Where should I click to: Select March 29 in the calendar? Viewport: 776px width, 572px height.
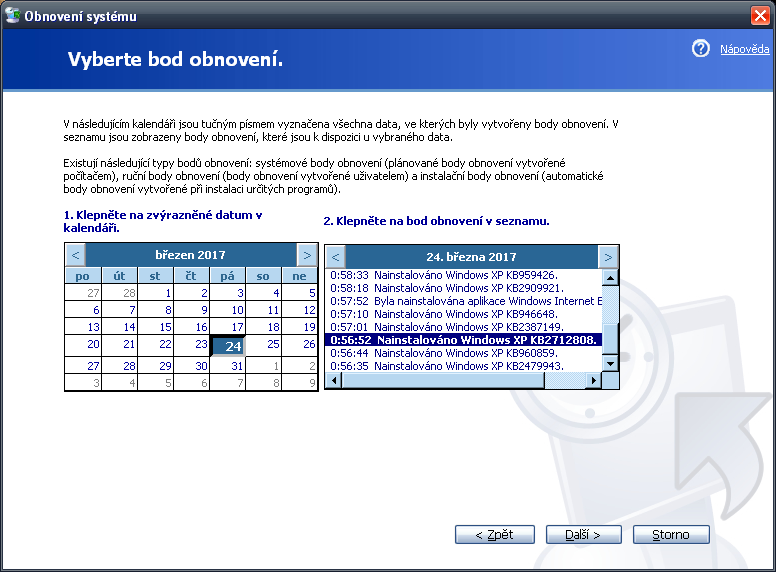coord(156,366)
